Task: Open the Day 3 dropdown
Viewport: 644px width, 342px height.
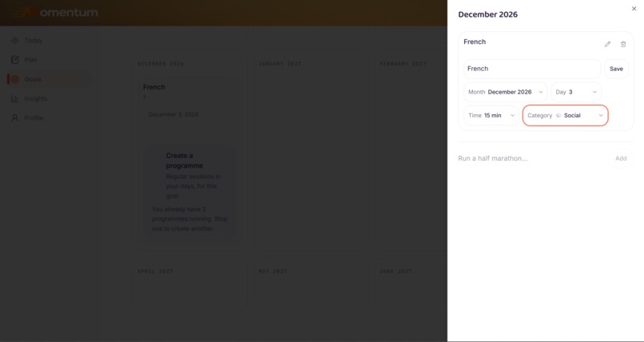Action: [x=576, y=92]
